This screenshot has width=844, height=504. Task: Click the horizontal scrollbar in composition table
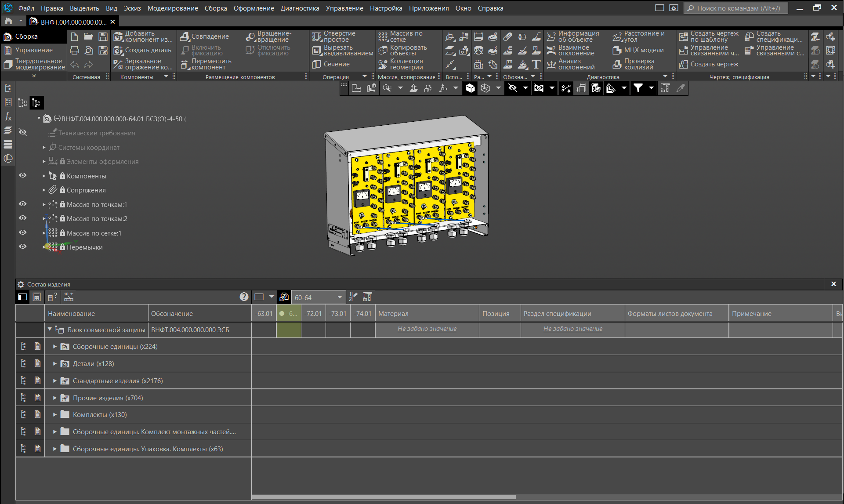tap(383, 497)
